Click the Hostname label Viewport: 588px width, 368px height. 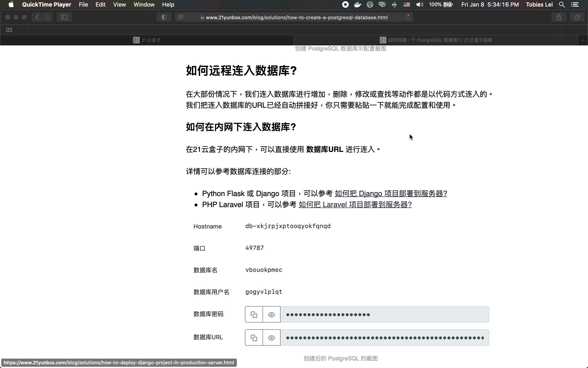(x=207, y=227)
